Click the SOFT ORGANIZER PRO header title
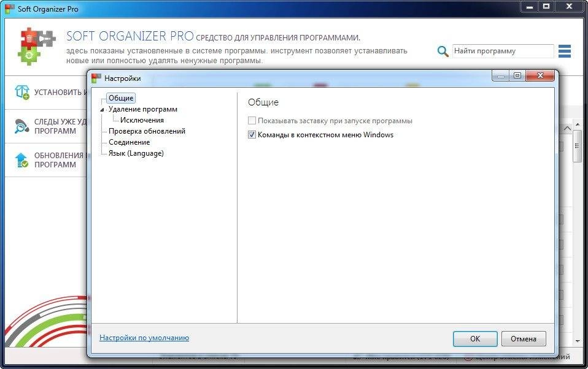Image resolution: width=588 pixels, height=369 pixels. (130, 36)
